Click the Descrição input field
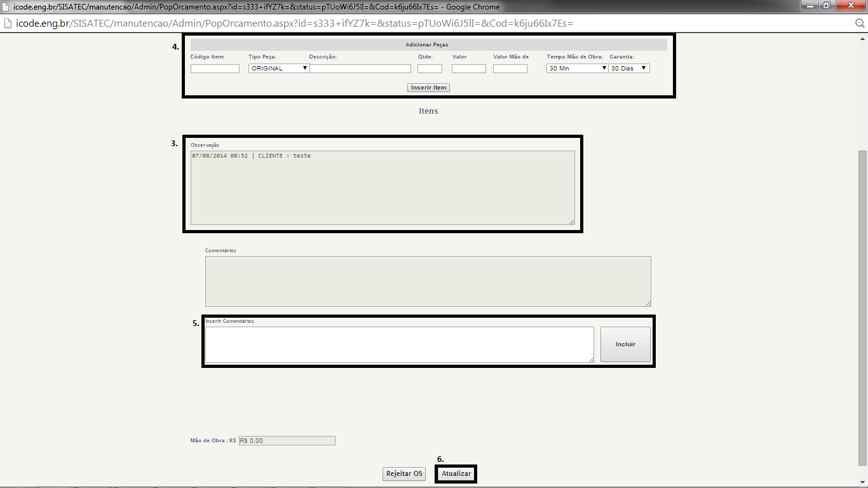Image resolution: width=868 pixels, height=488 pixels. [360, 69]
